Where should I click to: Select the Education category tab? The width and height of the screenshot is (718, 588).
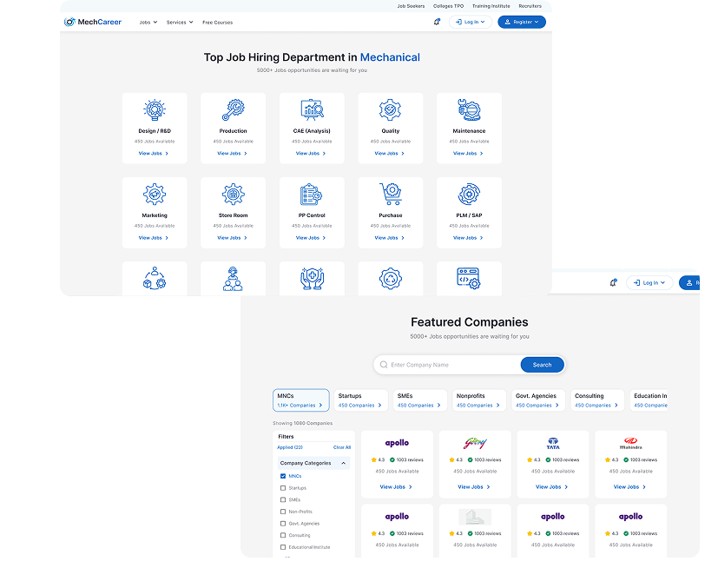click(x=649, y=400)
